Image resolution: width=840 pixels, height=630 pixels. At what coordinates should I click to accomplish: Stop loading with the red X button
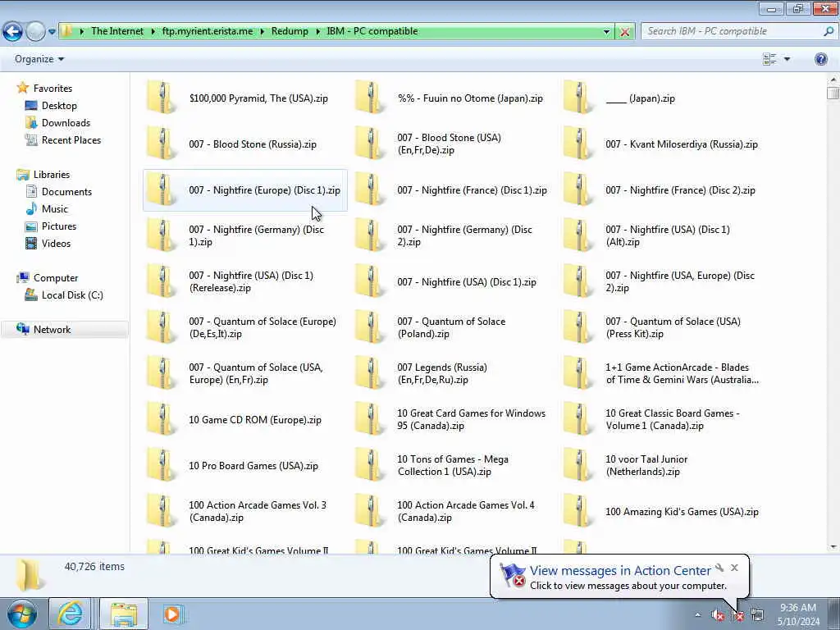tap(624, 32)
